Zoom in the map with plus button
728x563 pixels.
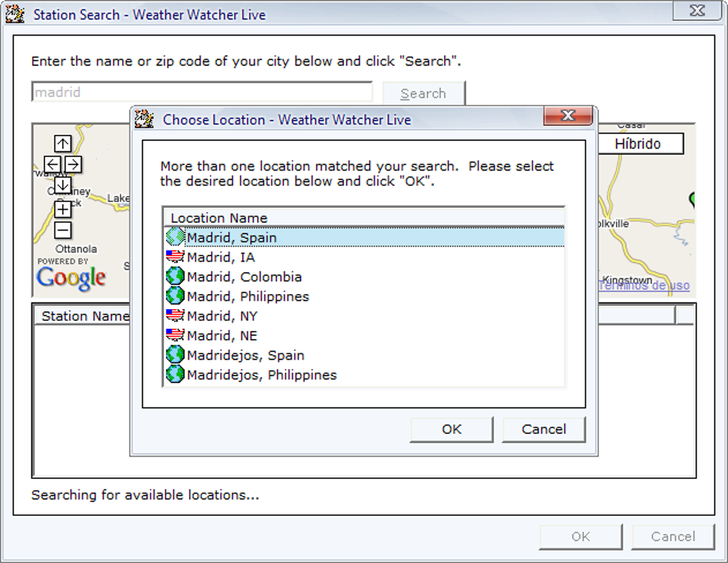pos(63,209)
